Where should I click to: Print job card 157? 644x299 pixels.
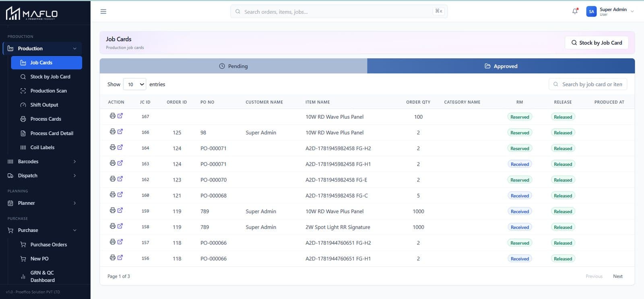click(x=112, y=241)
